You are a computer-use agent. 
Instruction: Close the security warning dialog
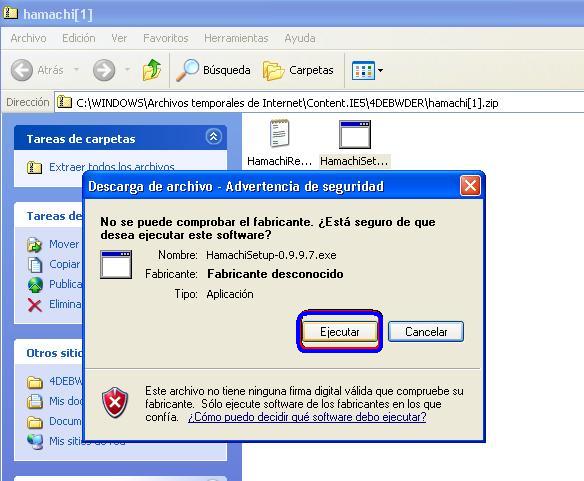click(470, 186)
